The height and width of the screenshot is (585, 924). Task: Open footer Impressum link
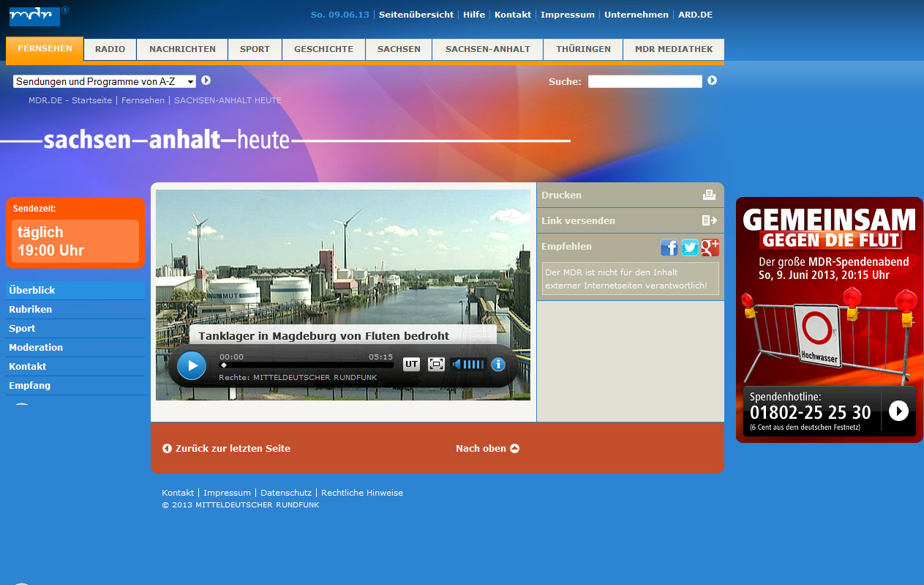(x=227, y=493)
